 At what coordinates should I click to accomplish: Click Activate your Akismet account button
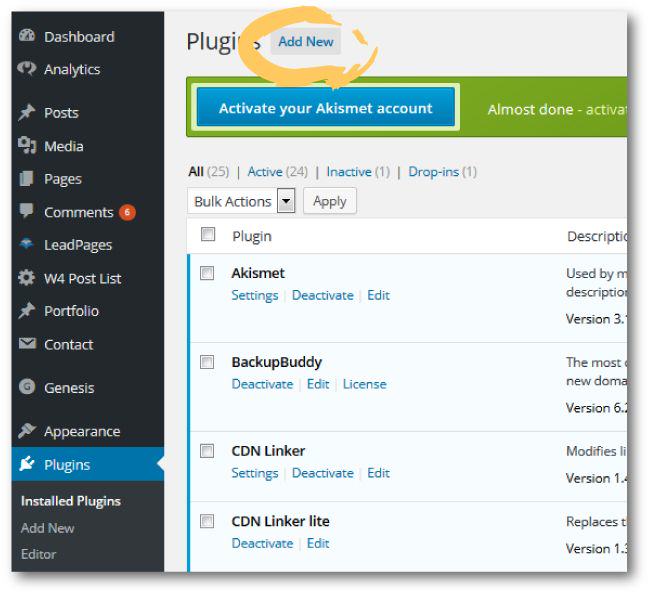point(326,108)
